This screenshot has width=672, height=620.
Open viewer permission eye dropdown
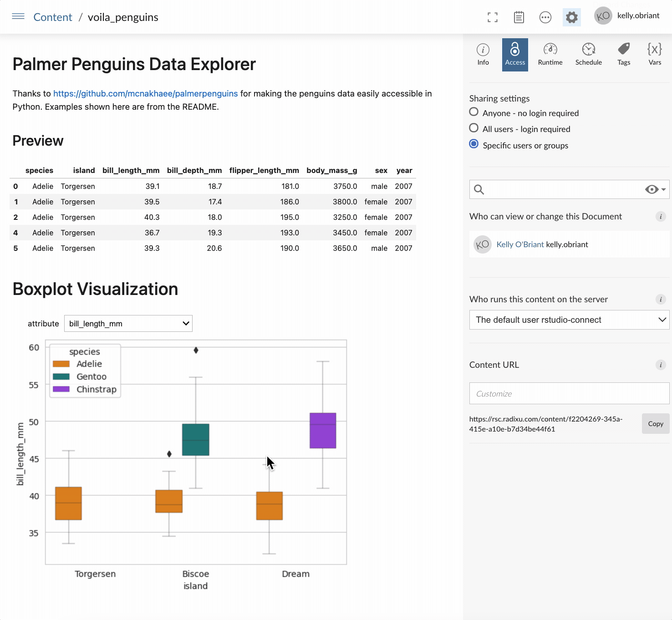655,189
